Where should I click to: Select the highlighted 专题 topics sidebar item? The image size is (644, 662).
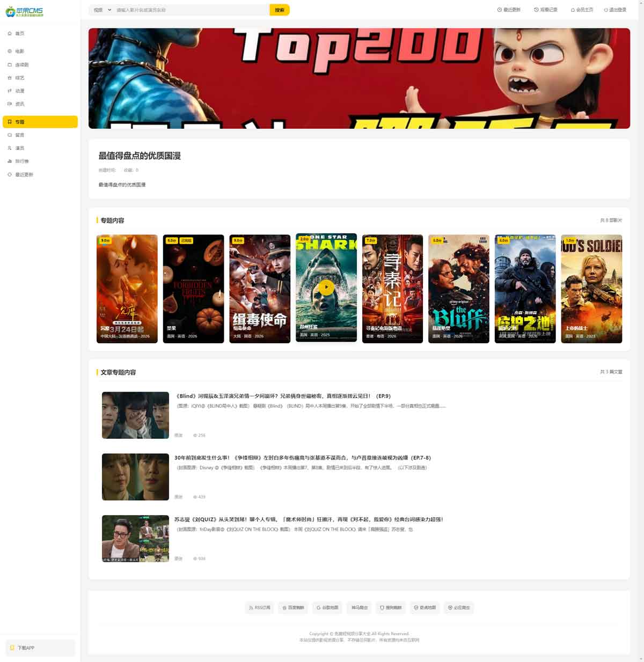pos(40,122)
